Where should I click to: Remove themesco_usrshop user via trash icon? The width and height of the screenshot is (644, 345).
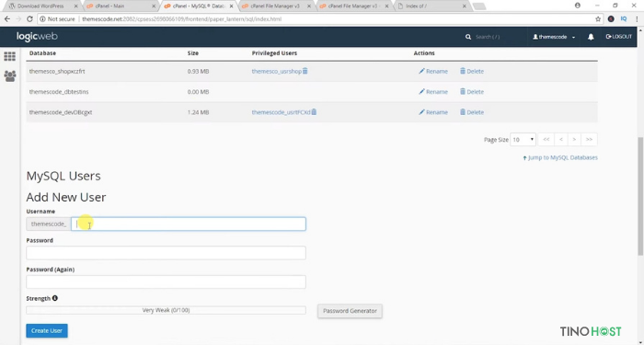click(x=305, y=71)
